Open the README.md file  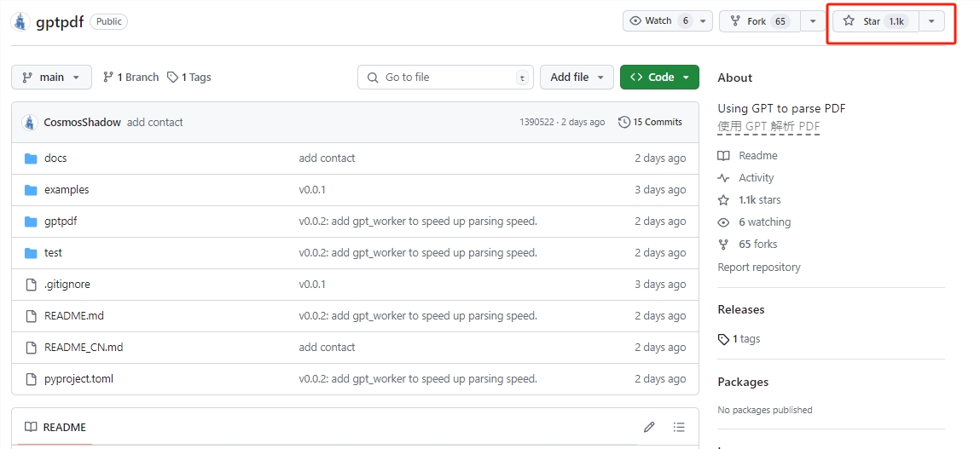click(74, 316)
